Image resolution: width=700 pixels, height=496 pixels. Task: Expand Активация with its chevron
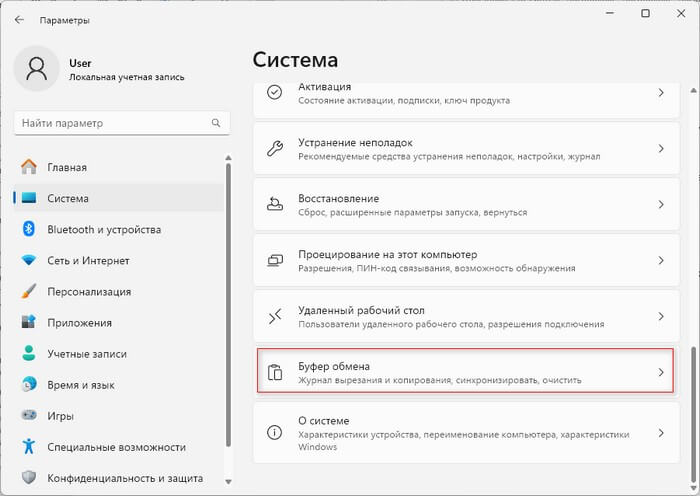coord(661,92)
